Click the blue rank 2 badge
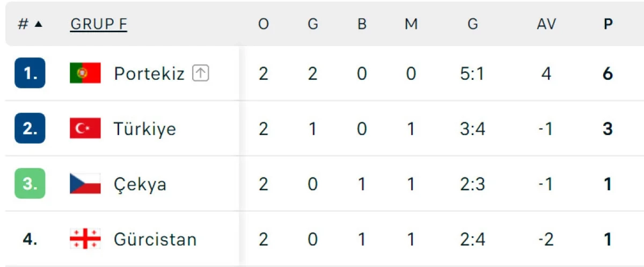 coord(30,129)
